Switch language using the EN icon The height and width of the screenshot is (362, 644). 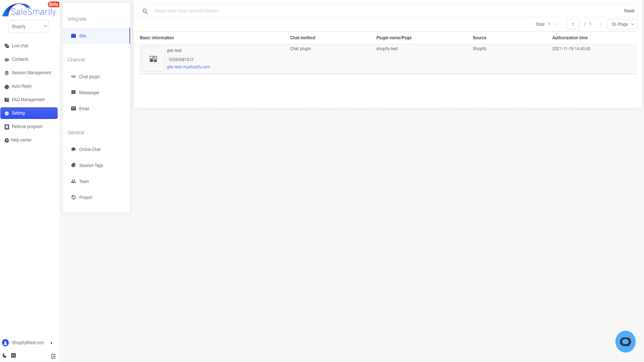(x=13, y=356)
